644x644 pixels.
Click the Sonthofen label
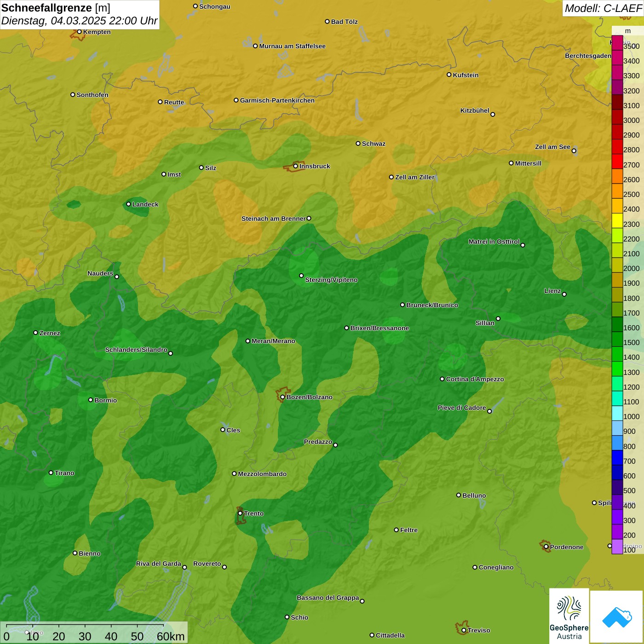point(92,95)
